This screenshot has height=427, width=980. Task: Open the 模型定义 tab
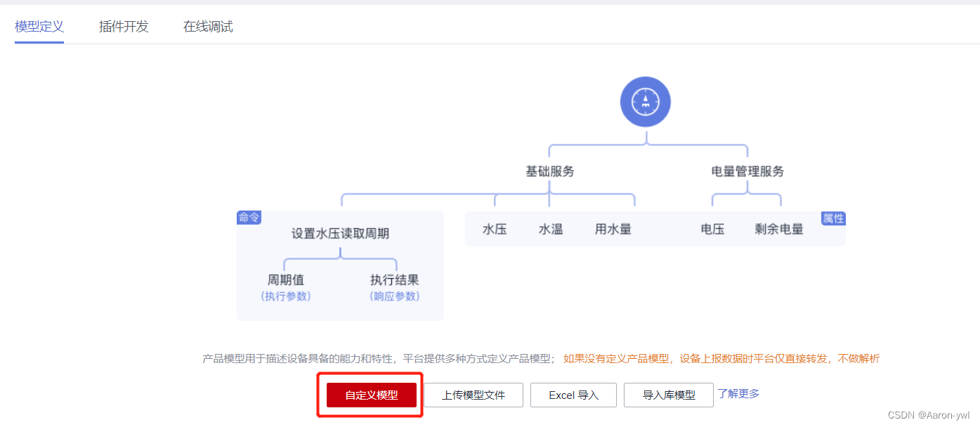tap(39, 26)
